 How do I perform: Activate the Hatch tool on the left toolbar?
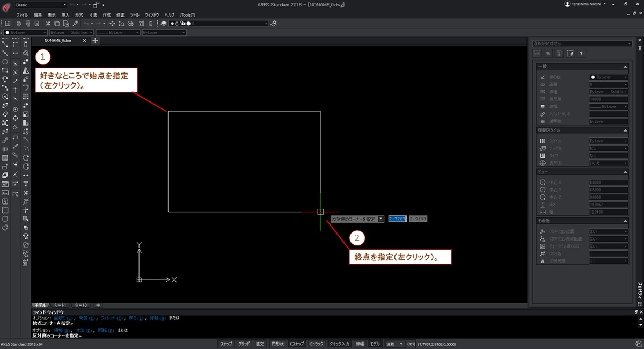click(5, 157)
